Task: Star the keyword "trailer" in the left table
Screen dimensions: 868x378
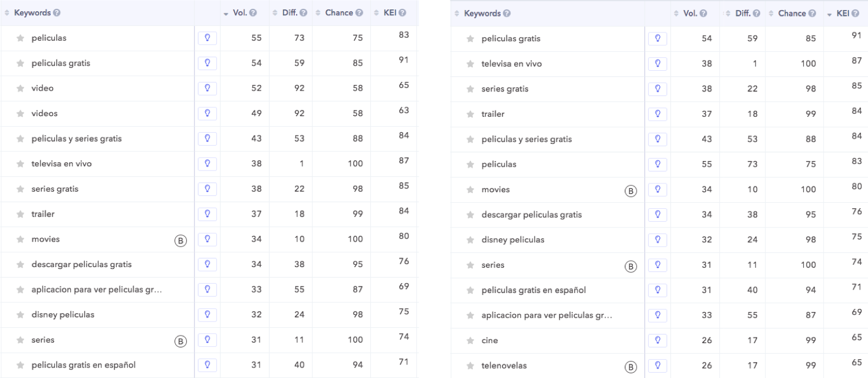Action: 19,214
